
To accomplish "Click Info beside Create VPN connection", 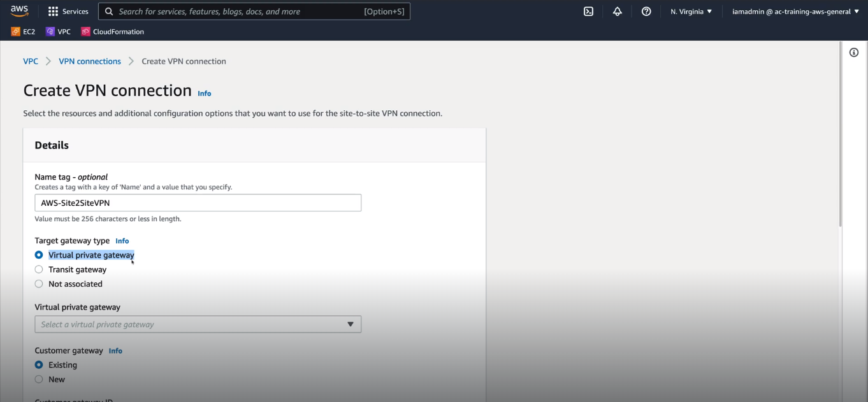I will click(204, 93).
